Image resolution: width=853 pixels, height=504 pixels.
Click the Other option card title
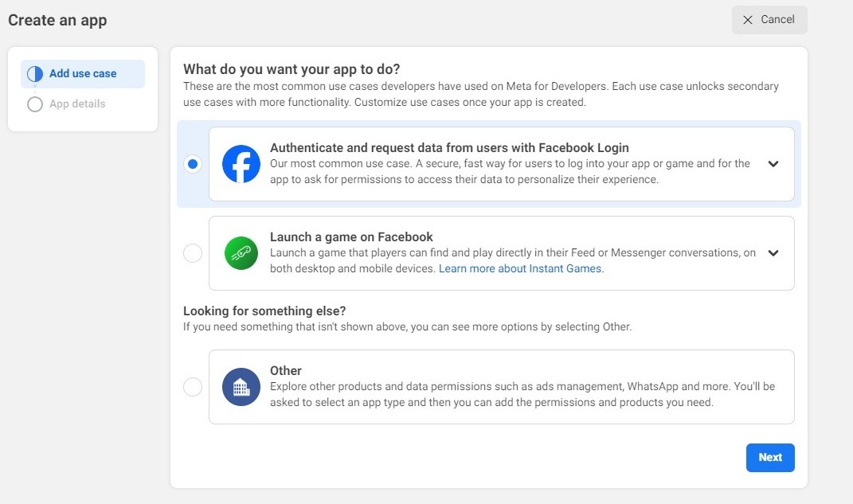tap(286, 371)
